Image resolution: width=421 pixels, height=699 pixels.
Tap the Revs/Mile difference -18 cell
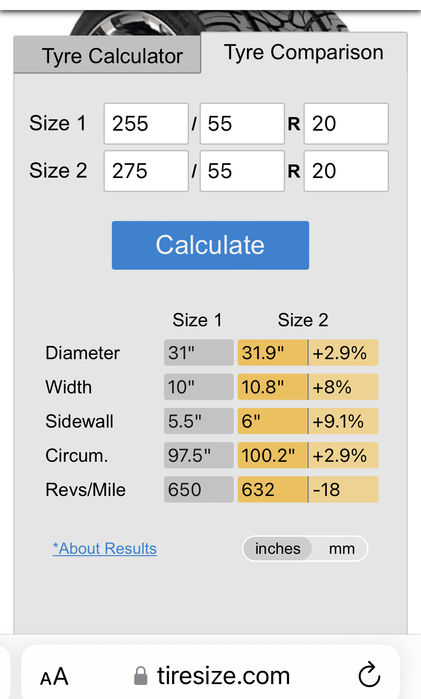(x=343, y=489)
